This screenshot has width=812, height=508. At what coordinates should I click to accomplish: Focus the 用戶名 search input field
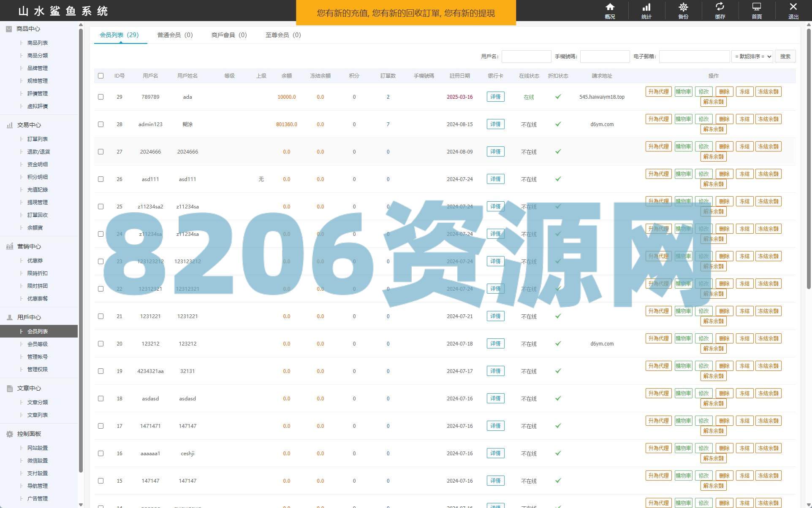click(526, 57)
